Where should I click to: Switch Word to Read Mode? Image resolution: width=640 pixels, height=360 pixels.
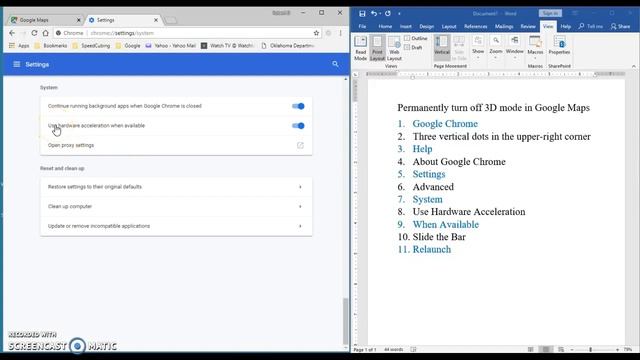click(360, 48)
